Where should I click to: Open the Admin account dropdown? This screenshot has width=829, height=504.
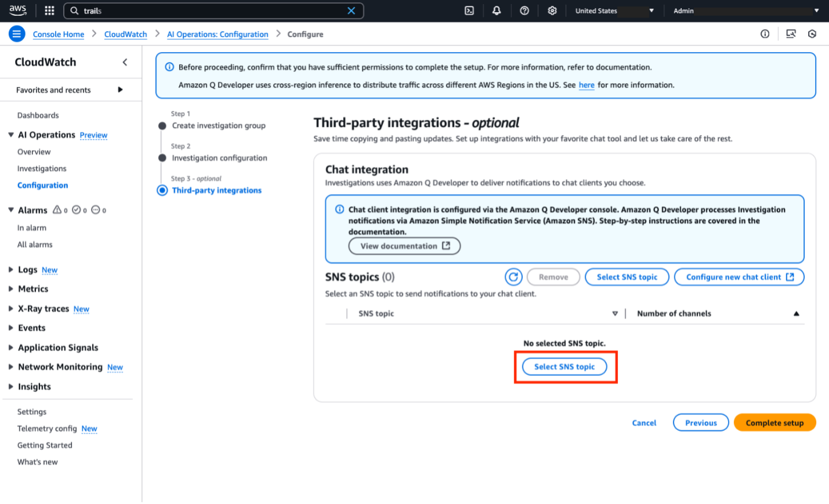pyautogui.click(x=746, y=10)
